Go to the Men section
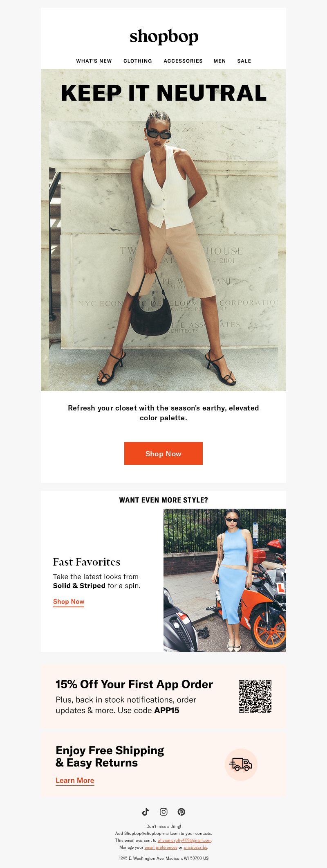 pos(219,61)
